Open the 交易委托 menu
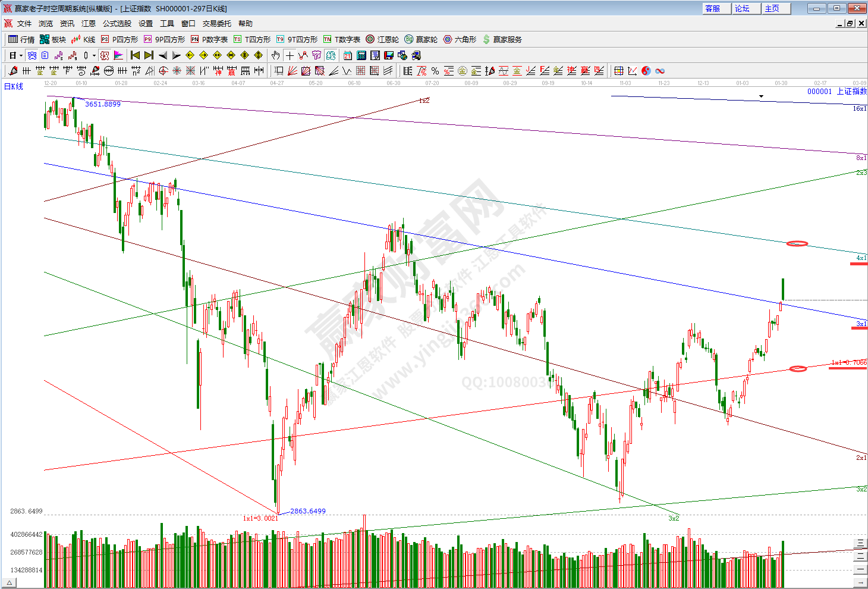 pos(216,24)
